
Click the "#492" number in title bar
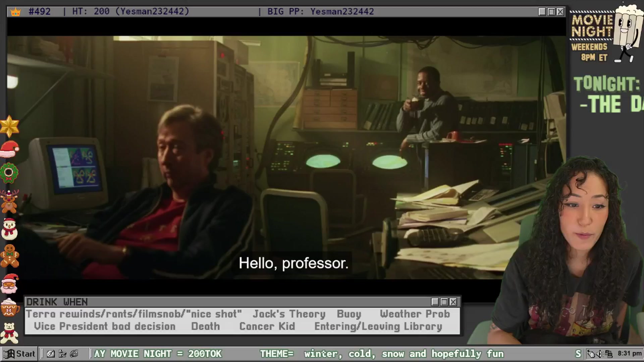coord(40,12)
